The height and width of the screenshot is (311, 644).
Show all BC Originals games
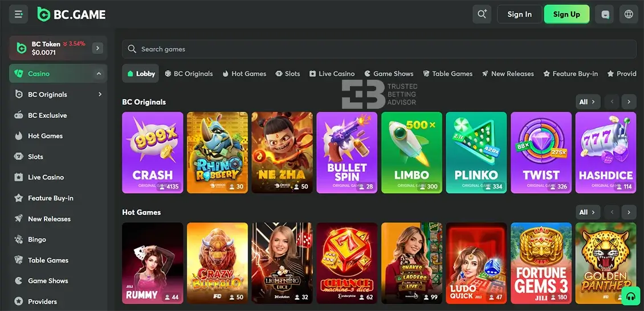click(x=588, y=102)
